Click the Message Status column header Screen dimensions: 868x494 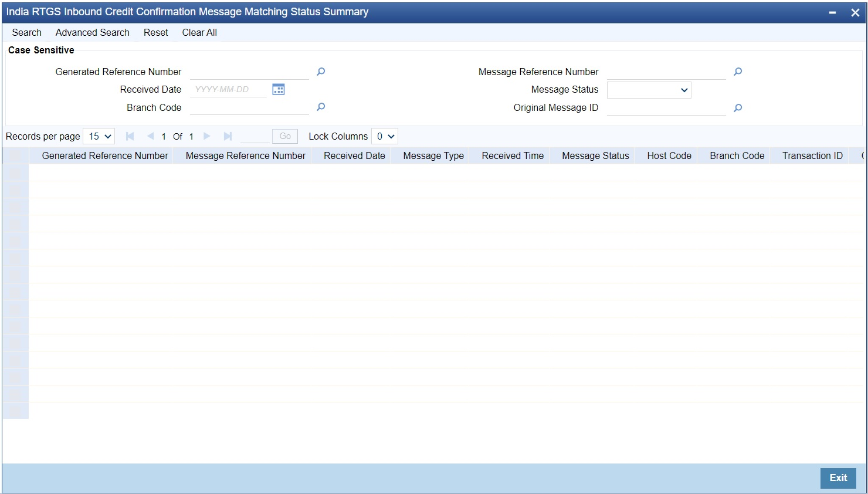pos(595,155)
